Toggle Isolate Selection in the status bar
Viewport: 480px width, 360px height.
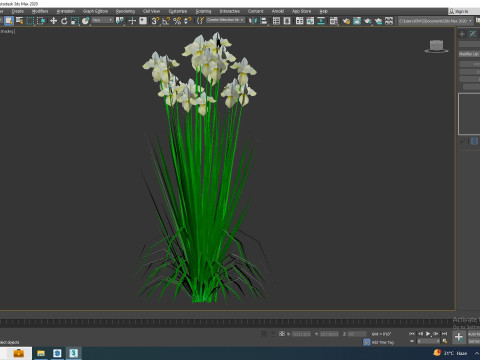(264, 333)
